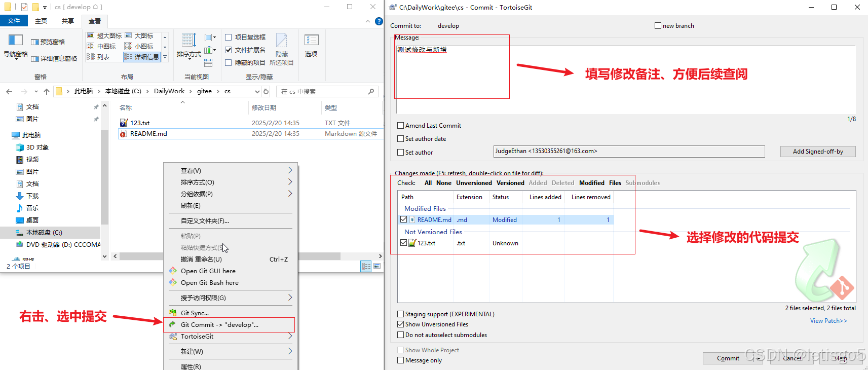The height and width of the screenshot is (370, 868).
Task: Click the Options icon in the ribbon
Action: click(x=311, y=41)
